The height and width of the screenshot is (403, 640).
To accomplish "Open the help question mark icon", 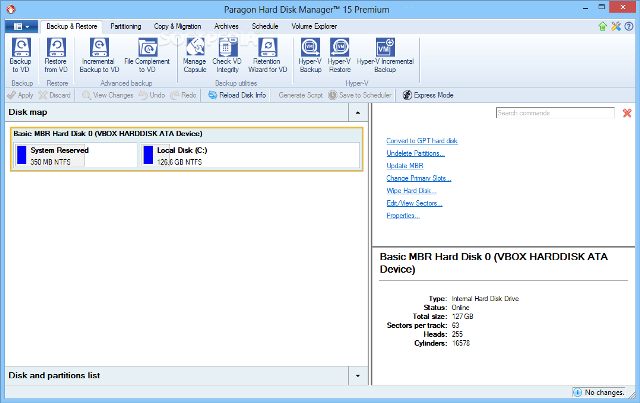I will tap(629, 27).
